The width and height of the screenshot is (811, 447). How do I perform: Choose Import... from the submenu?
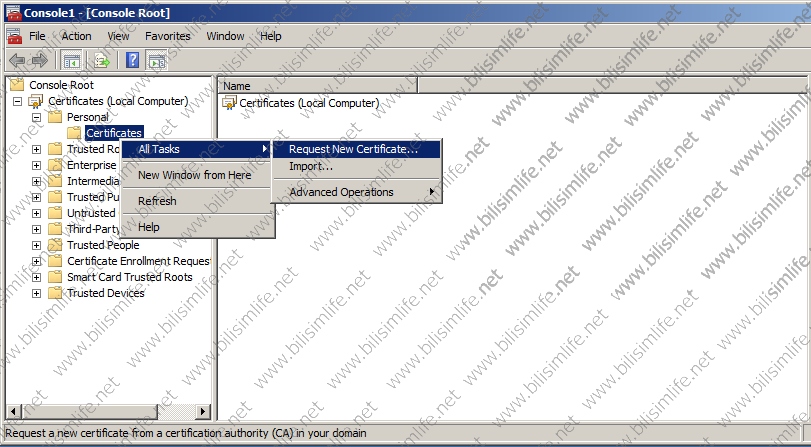(x=356, y=166)
